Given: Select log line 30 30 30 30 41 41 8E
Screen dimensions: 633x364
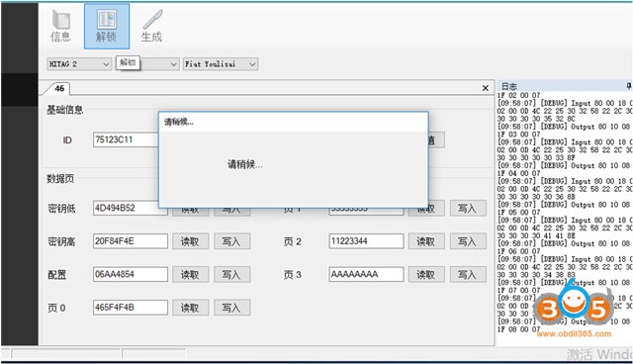Looking at the screenshot, I should click(536, 235).
